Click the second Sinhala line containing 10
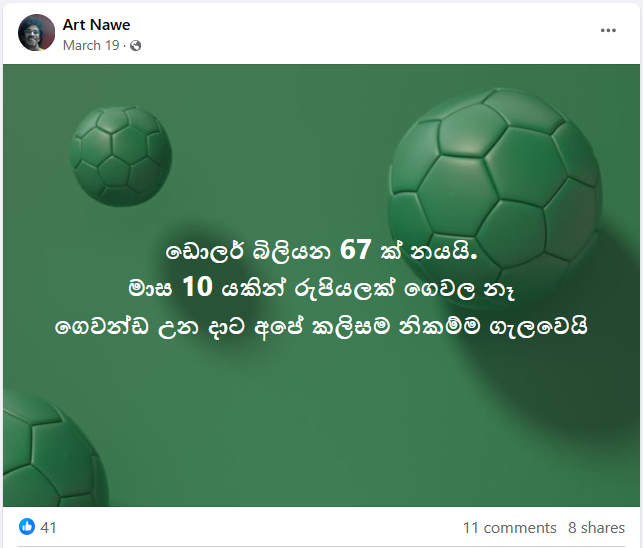This screenshot has width=643, height=548. tap(322, 288)
